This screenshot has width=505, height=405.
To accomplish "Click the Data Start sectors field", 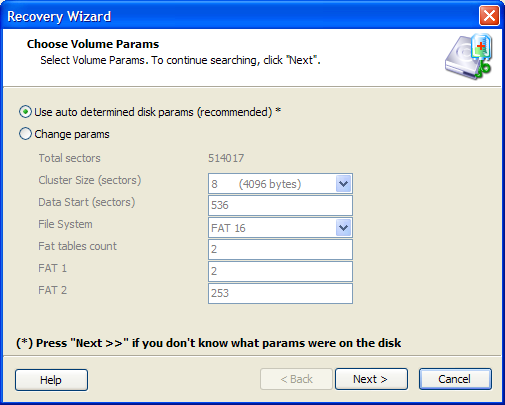I will coord(280,205).
